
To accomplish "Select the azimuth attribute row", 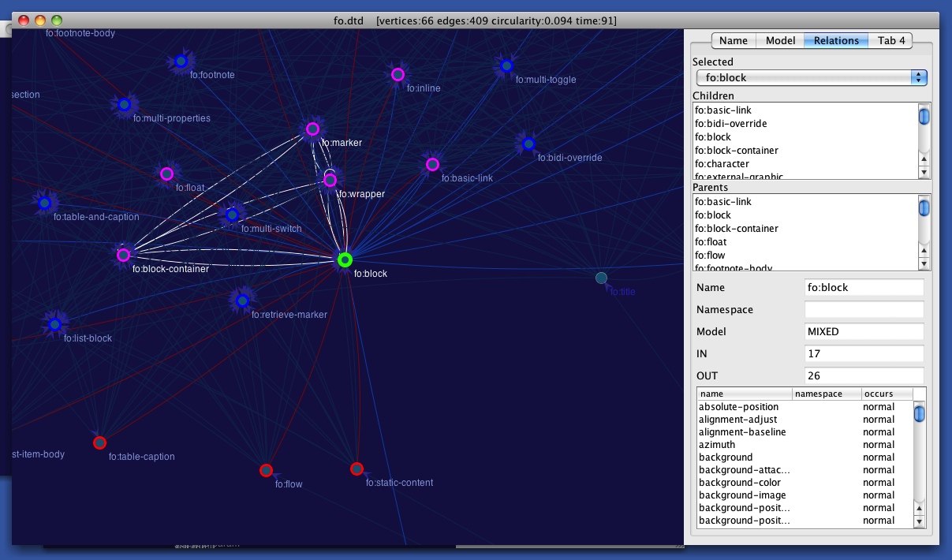I will click(805, 445).
